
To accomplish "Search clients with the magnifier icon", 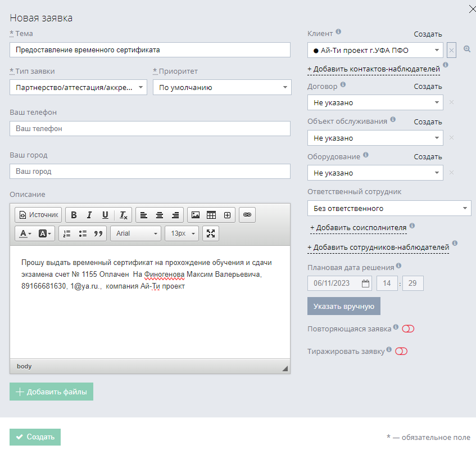I will click(x=466, y=50).
